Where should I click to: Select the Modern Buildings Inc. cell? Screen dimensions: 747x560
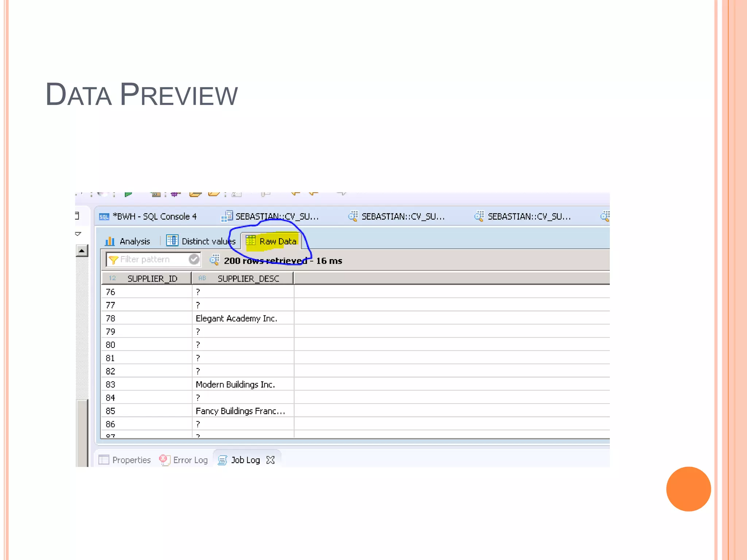[x=243, y=384]
